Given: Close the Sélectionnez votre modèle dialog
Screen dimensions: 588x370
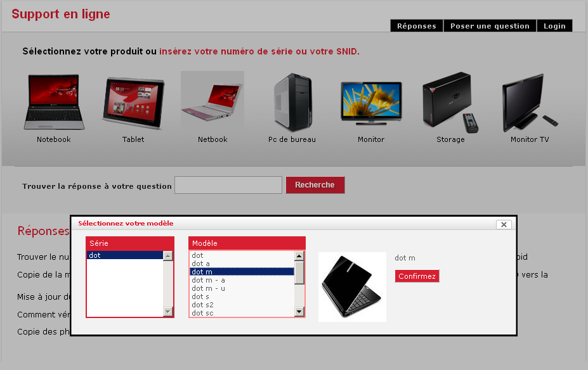Looking at the screenshot, I should [504, 224].
